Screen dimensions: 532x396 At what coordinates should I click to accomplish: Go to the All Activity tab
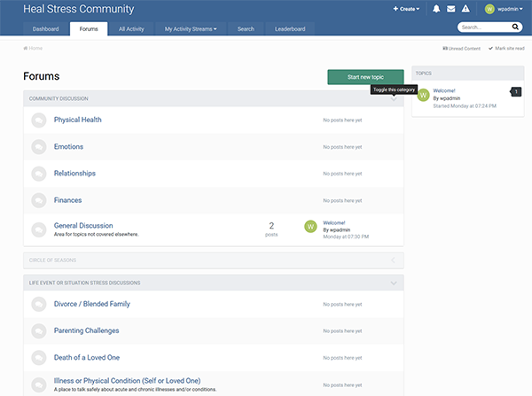131,29
